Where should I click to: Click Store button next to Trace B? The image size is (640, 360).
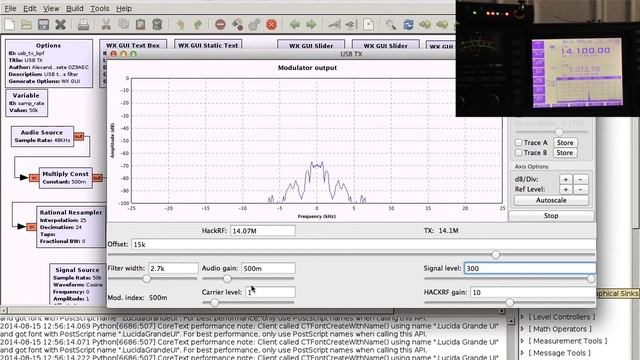click(x=565, y=153)
